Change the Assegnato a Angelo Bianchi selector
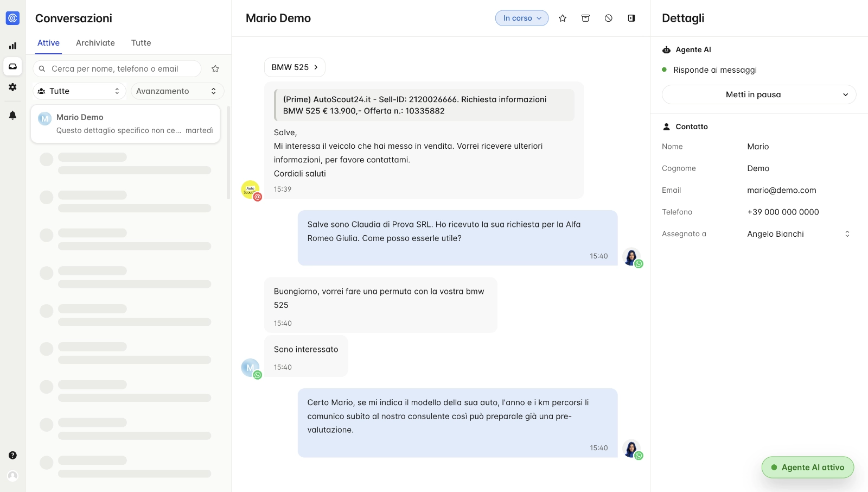 (x=798, y=234)
